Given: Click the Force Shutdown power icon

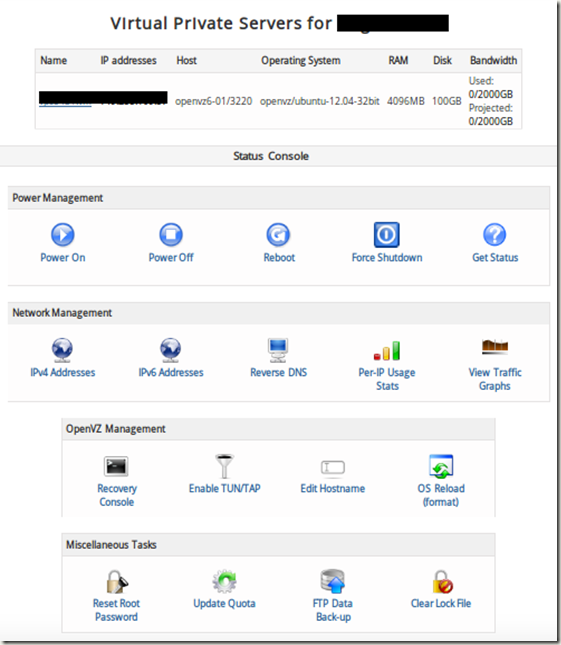Looking at the screenshot, I should pyautogui.click(x=387, y=234).
